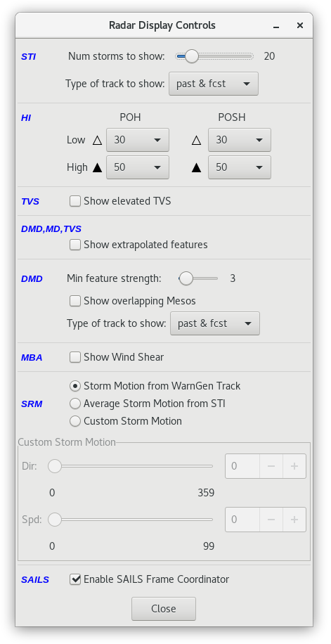
Task: Expand POSH Low threshold dropdown
Action: pos(240,140)
